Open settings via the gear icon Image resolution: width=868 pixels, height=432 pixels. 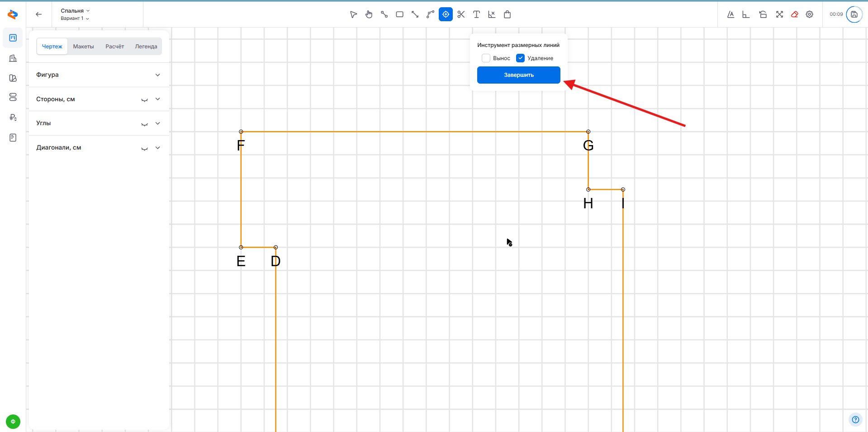pos(810,14)
